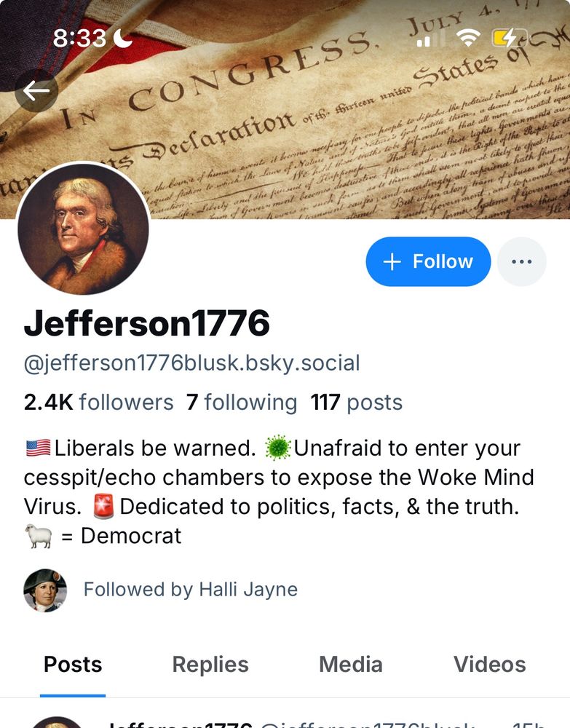Tap the @jefferson1776blusk.bsky.social handle

pyautogui.click(x=191, y=363)
